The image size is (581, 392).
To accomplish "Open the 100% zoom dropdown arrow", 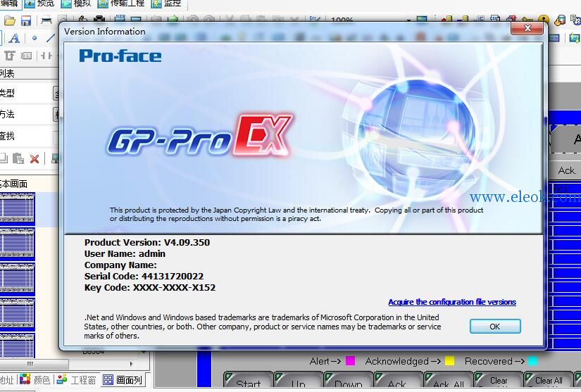I will [408, 20].
